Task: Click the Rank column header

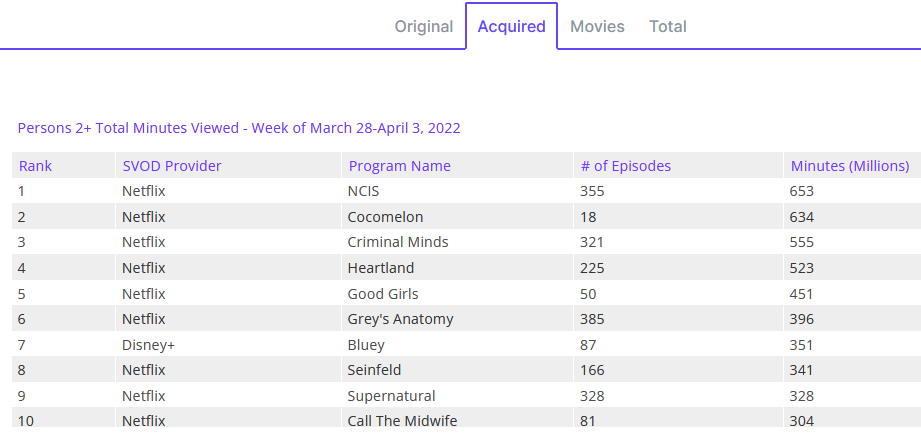Action: pyautogui.click(x=35, y=166)
